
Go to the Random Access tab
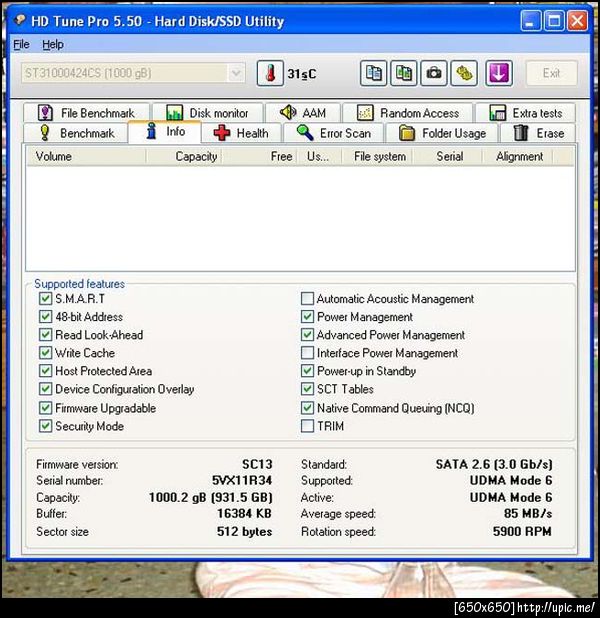tap(408, 113)
